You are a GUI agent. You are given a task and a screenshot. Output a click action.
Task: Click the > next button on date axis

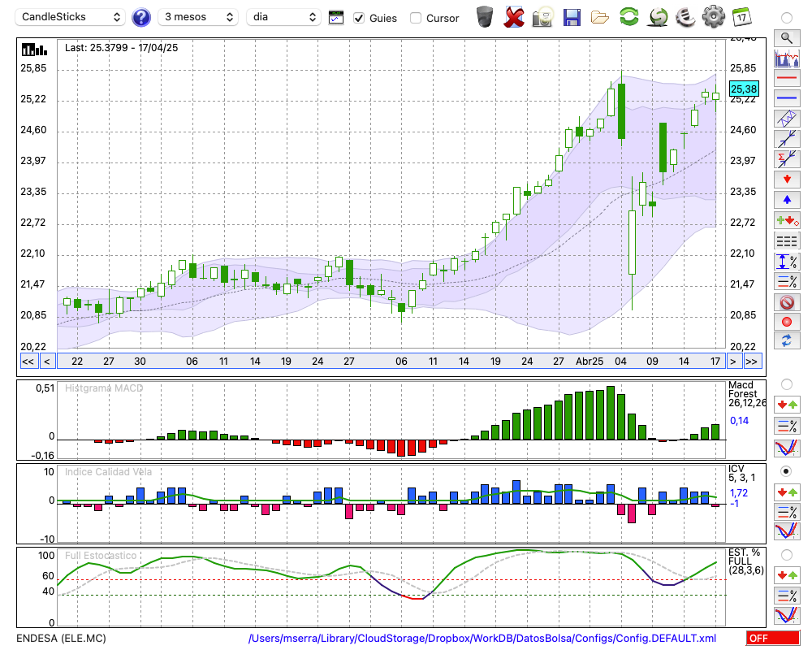click(x=732, y=362)
